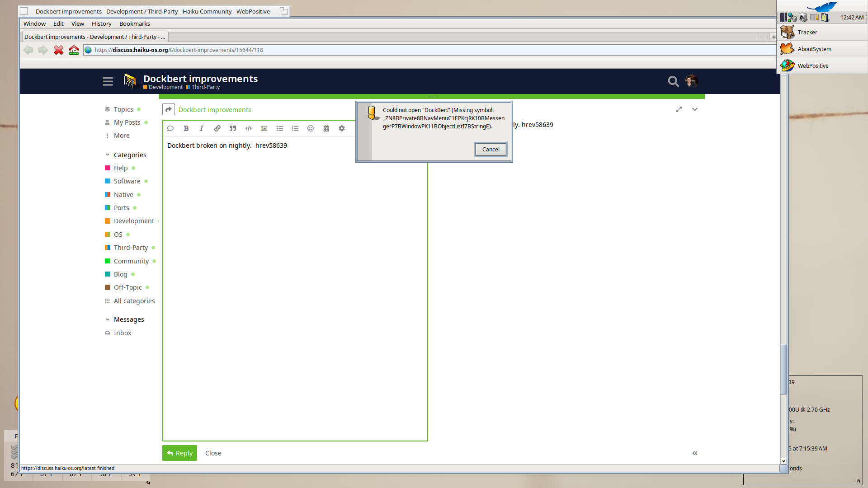
Task: Open Third-Party category in sidebar
Action: tap(130, 248)
